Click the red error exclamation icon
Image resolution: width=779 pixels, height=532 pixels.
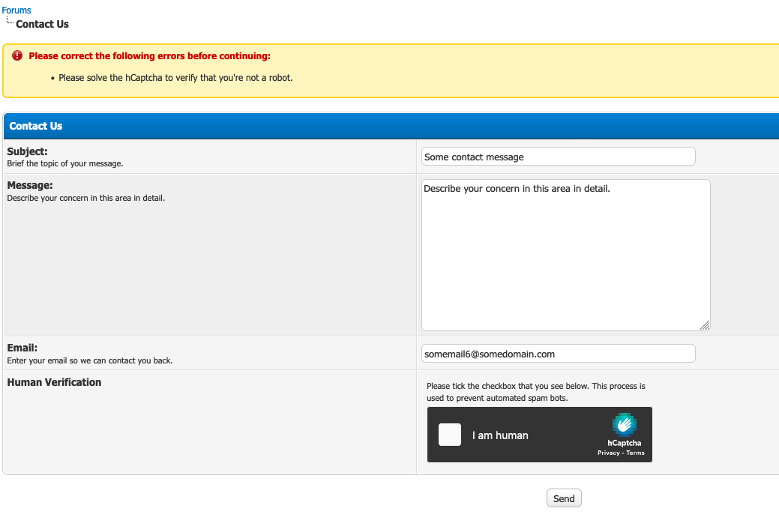coord(18,56)
